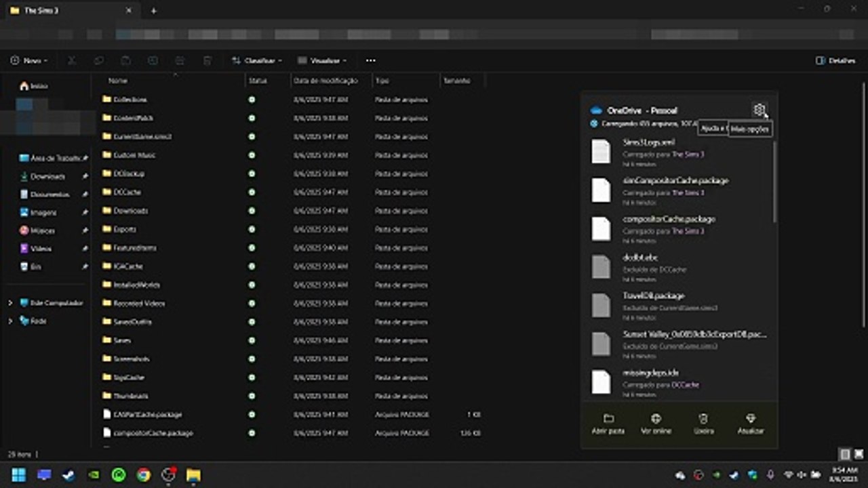Sort by the Tipo column header
868x488 pixels.
click(x=382, y=81)
